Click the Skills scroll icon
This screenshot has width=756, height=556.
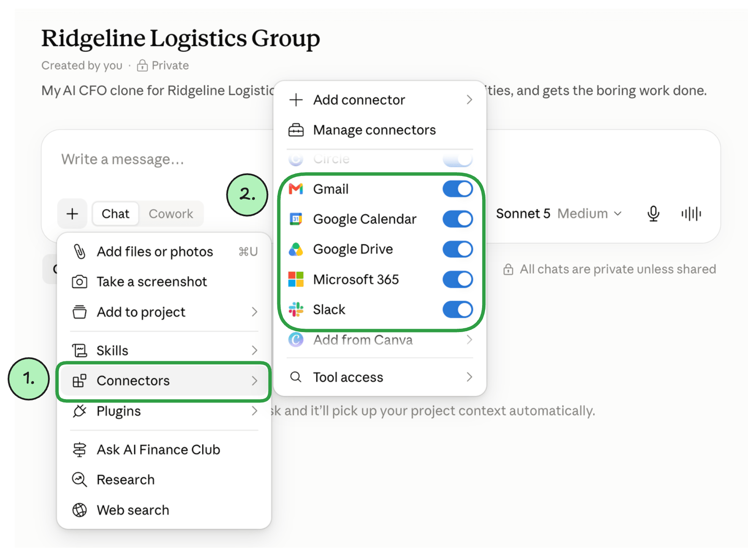click(79, 350)
